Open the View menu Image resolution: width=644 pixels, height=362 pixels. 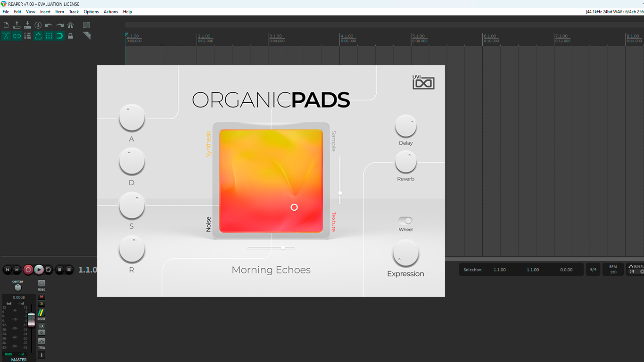coord(31,11)
